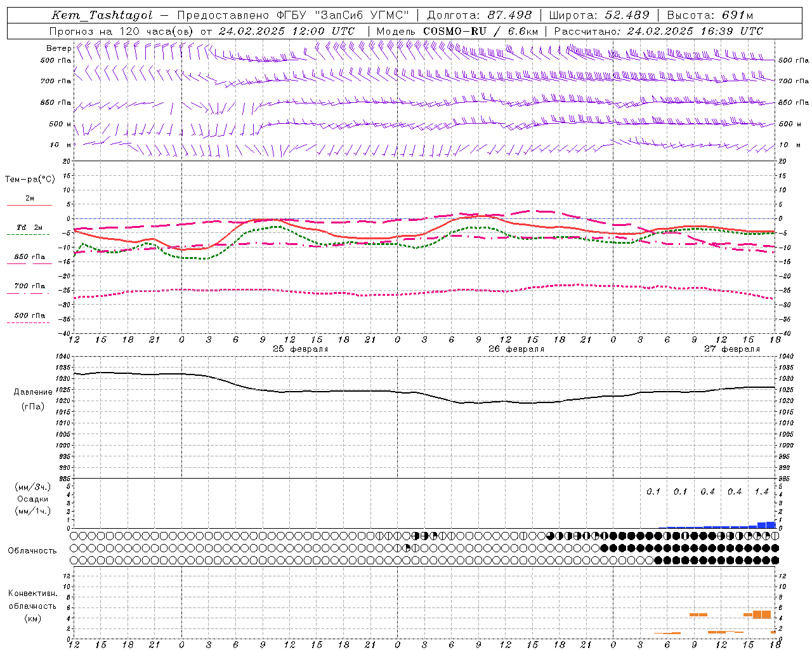Click the 850 гПа temperature legend entry

tap(29, 257)
